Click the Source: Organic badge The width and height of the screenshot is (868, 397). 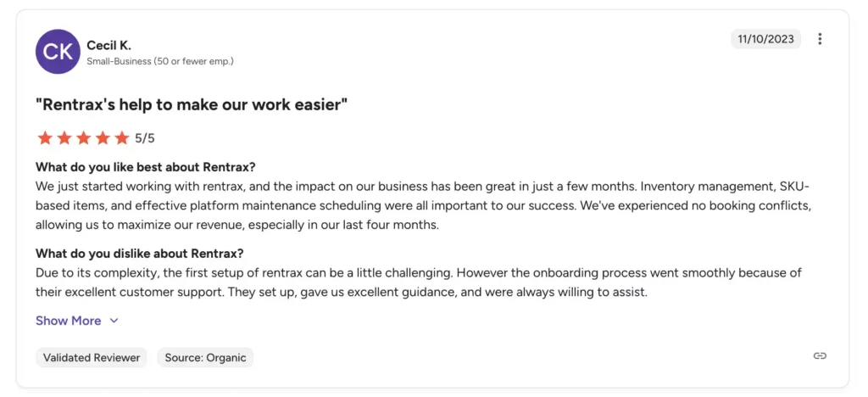coord(205,357)
